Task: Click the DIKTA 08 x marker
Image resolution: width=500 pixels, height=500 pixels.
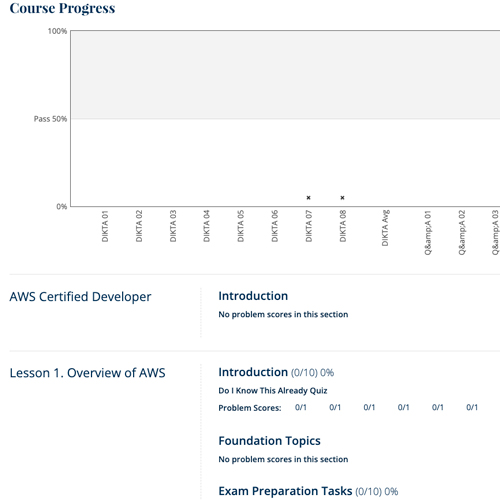Action: (x=342, y=198)
